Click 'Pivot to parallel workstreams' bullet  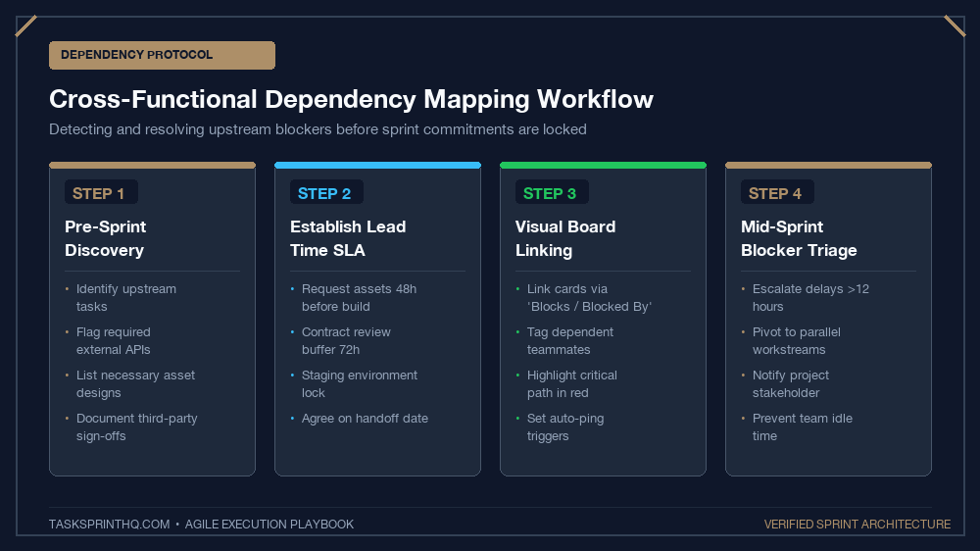tap(796, 341)
